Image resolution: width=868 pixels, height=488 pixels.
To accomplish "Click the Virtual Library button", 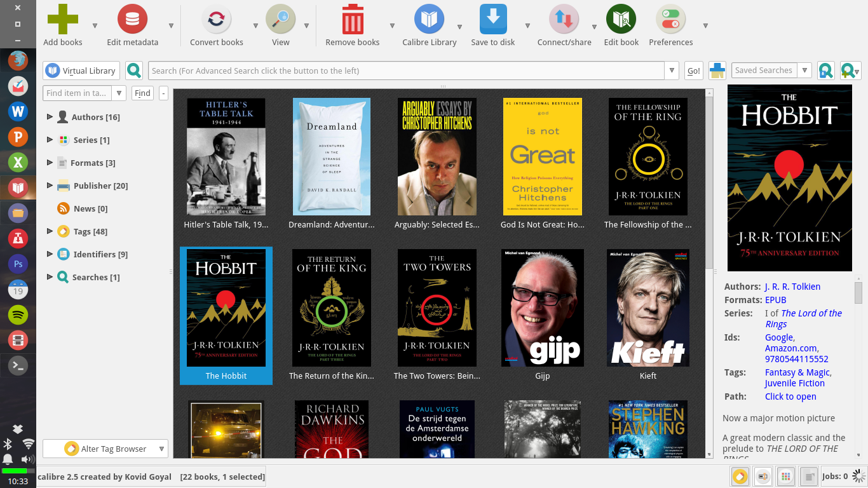I will (x=81, y=71).
